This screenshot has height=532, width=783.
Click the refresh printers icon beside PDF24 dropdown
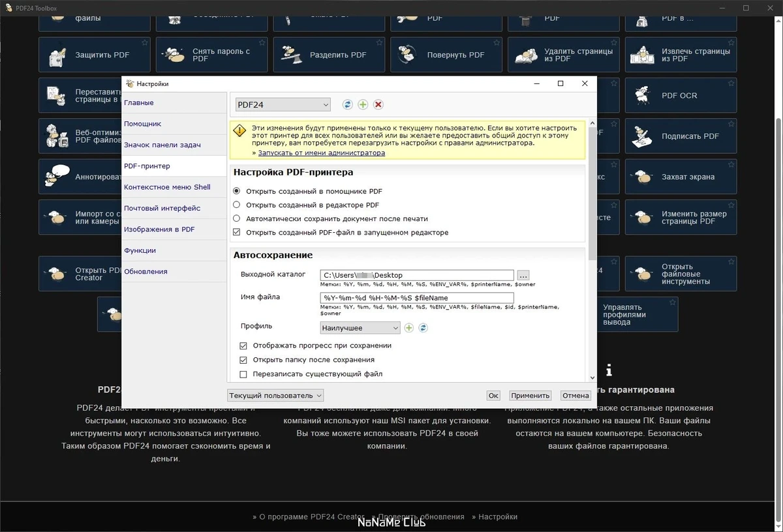pyautogui.click(x=348, y=104)
